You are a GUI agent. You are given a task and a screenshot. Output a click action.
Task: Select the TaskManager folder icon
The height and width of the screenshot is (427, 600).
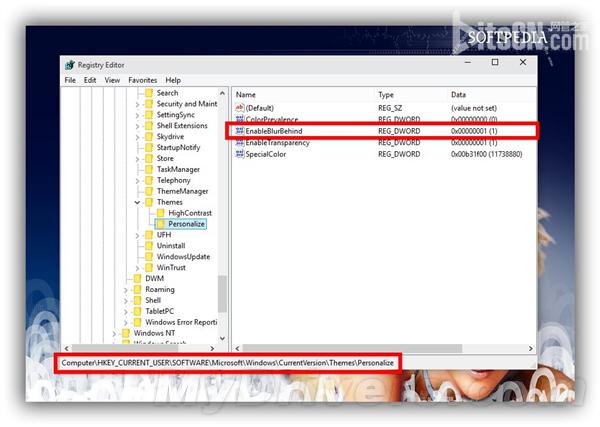(149, 169)
